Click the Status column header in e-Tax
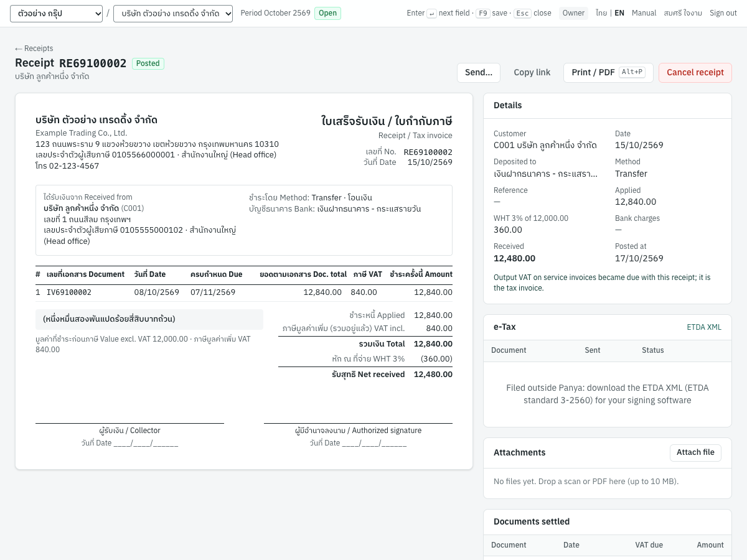Viewport: 747px width, 560px height. (x=653, y=350)
